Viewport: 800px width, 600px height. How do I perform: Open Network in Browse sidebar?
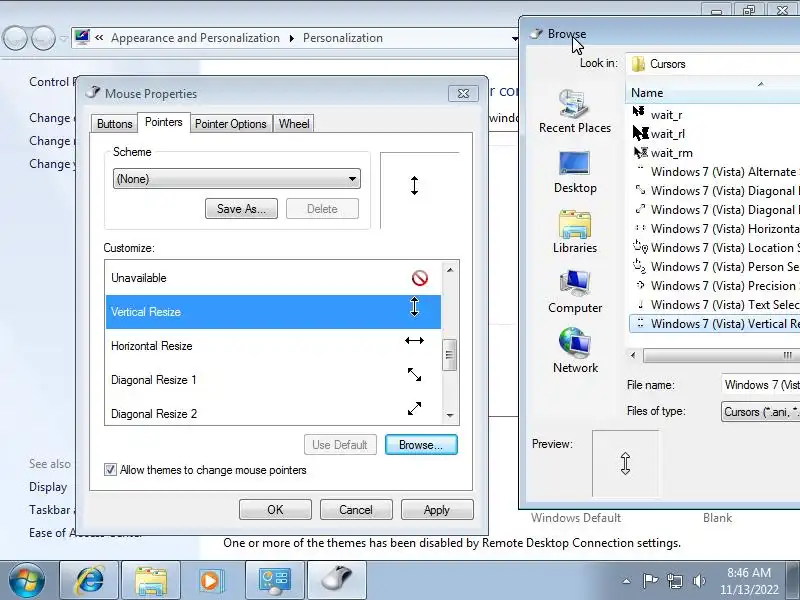pyautogui.click(x=575, y=352)
